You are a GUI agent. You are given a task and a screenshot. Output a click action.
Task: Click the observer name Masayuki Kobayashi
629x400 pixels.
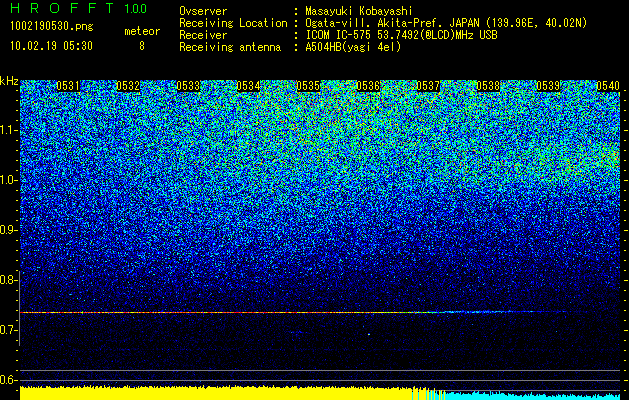tap(359, 11)
